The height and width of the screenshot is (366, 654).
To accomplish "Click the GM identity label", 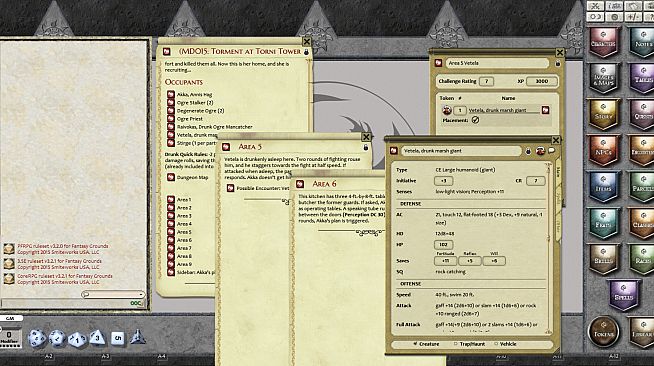I will [x=10, y=318].
